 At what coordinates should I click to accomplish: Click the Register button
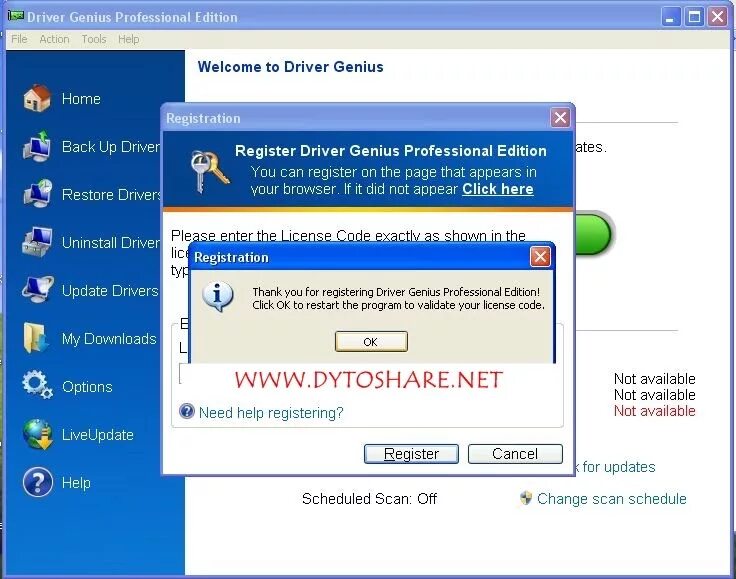(x=411, y=454)
